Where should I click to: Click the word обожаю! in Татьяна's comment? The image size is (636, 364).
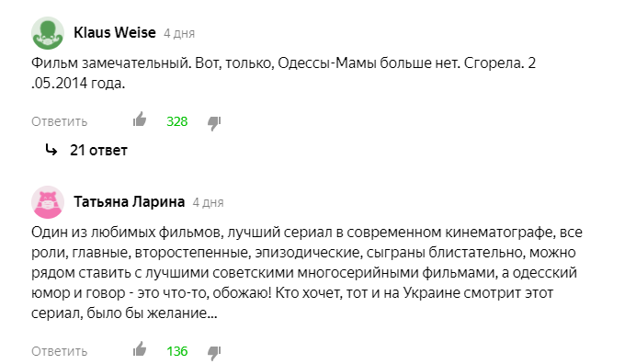click(242, 292)
